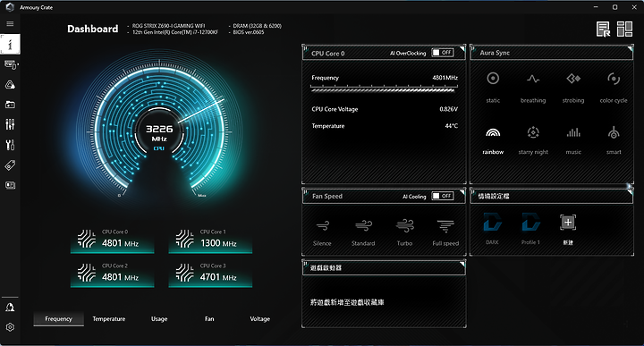This screenshot has height=346, width=644.
Task: Open the Scenario Profiles sliders icon in sidebar
Action: pos(10,124)
